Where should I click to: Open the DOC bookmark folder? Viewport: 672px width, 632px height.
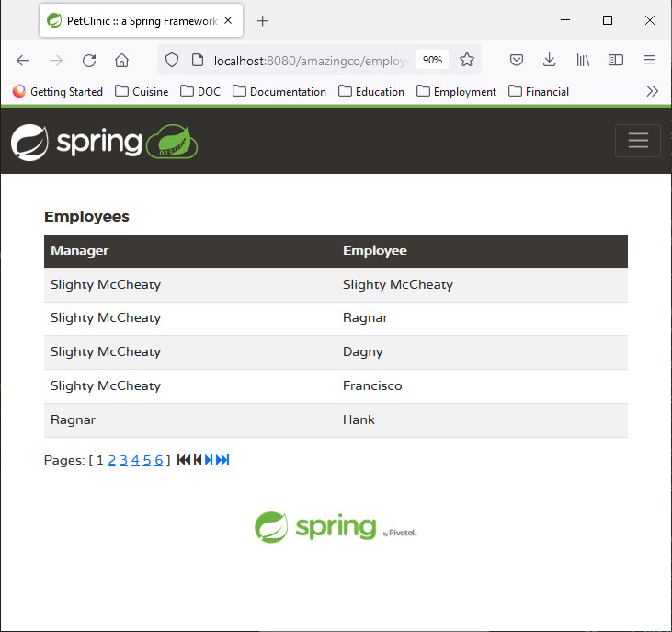point(200,92)
